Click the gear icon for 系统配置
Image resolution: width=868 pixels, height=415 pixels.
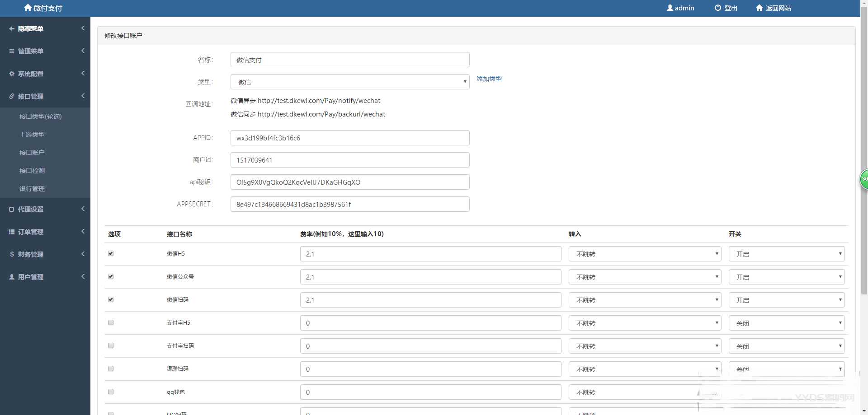tap(12, 74)
